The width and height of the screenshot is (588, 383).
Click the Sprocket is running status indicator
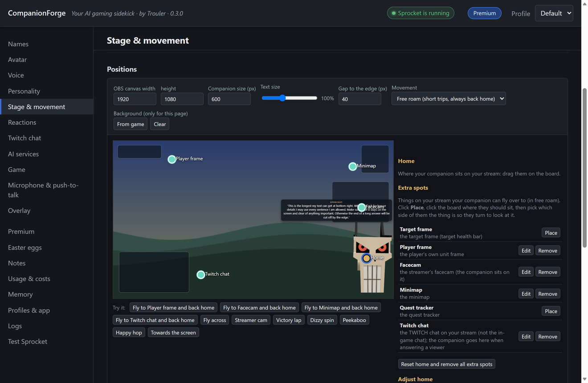421,13
